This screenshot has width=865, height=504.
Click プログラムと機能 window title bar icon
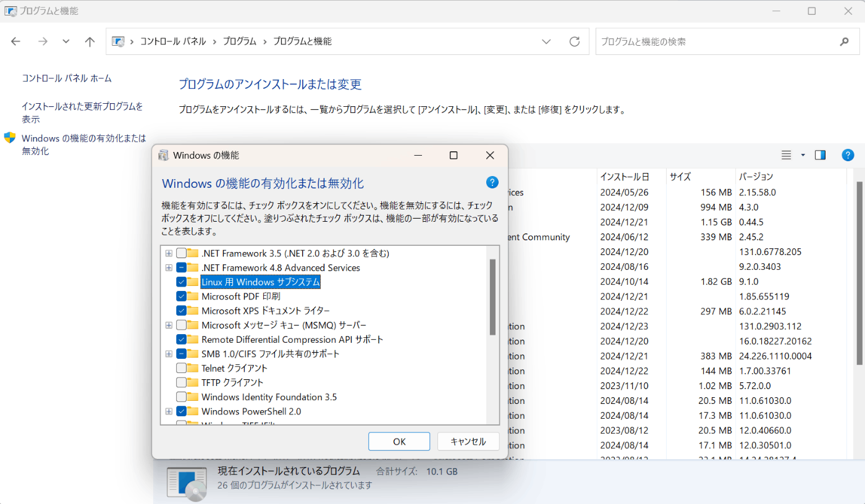11,11
